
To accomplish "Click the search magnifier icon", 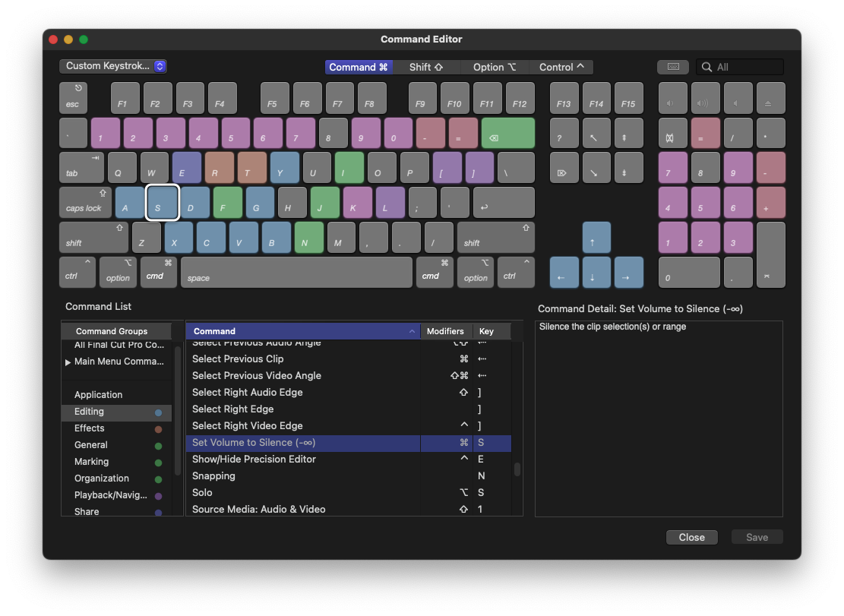I will (706, 67).
